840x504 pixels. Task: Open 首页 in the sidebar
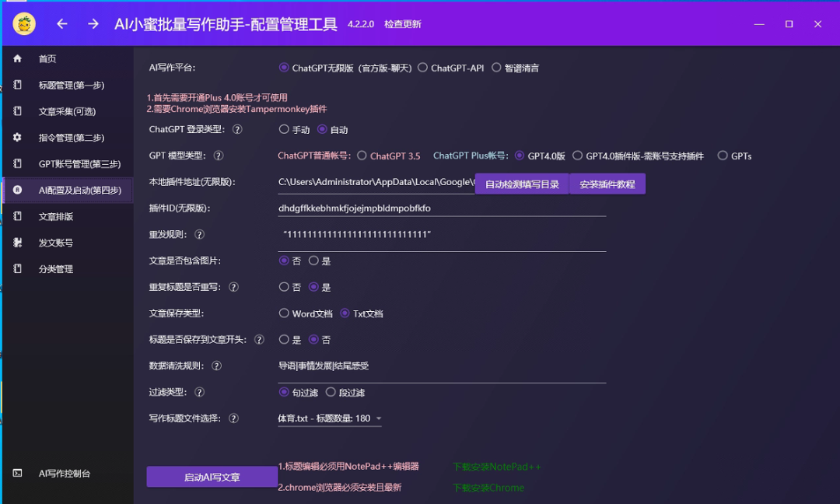pyautogui.click(x=68, y=59)
